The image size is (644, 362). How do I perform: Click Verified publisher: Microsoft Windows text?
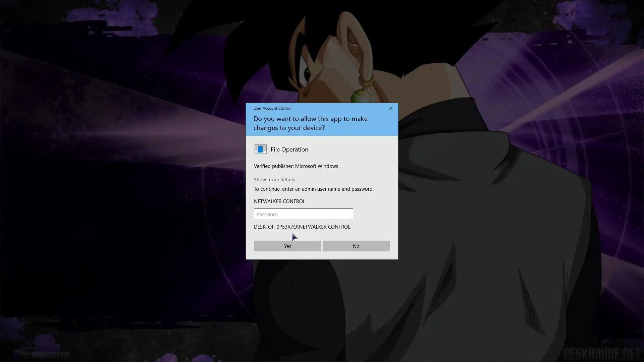coord(296,166)
